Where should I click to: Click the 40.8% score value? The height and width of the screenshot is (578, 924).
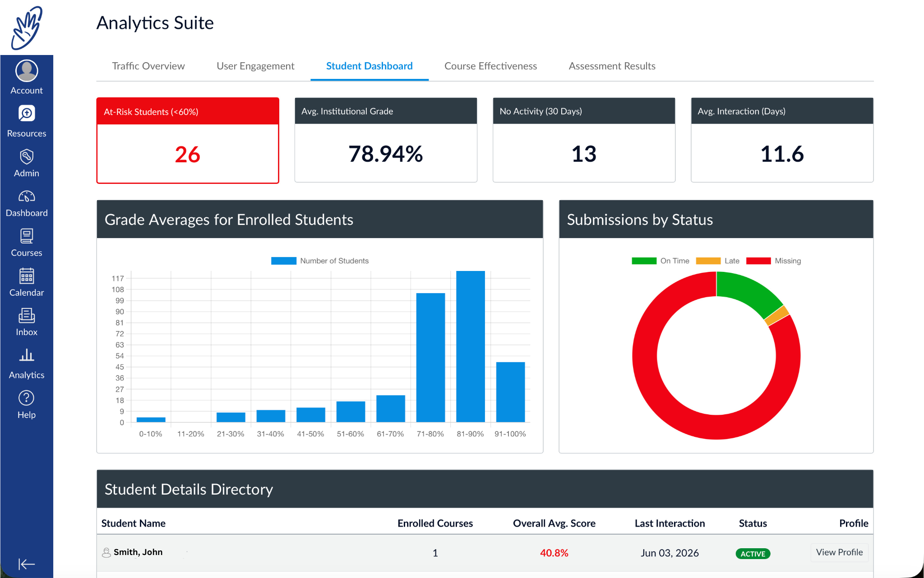554,553
